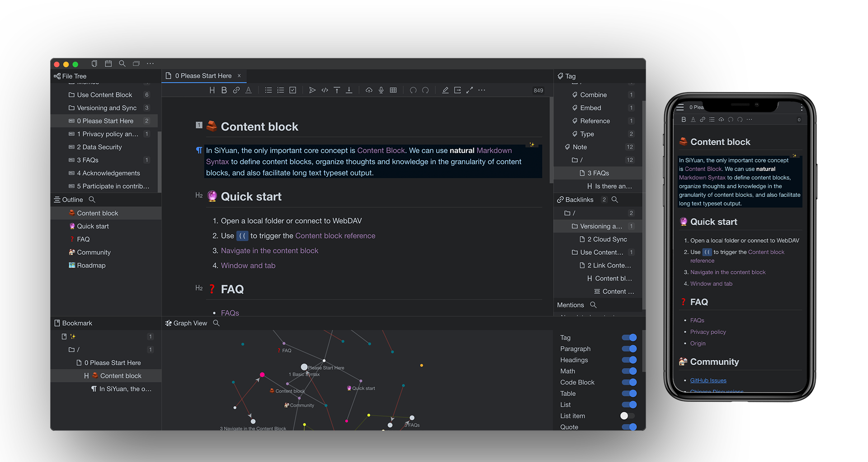Toggle the List graph switch
Viewport: 868px width, 462px height.
[x=629, y=405]
